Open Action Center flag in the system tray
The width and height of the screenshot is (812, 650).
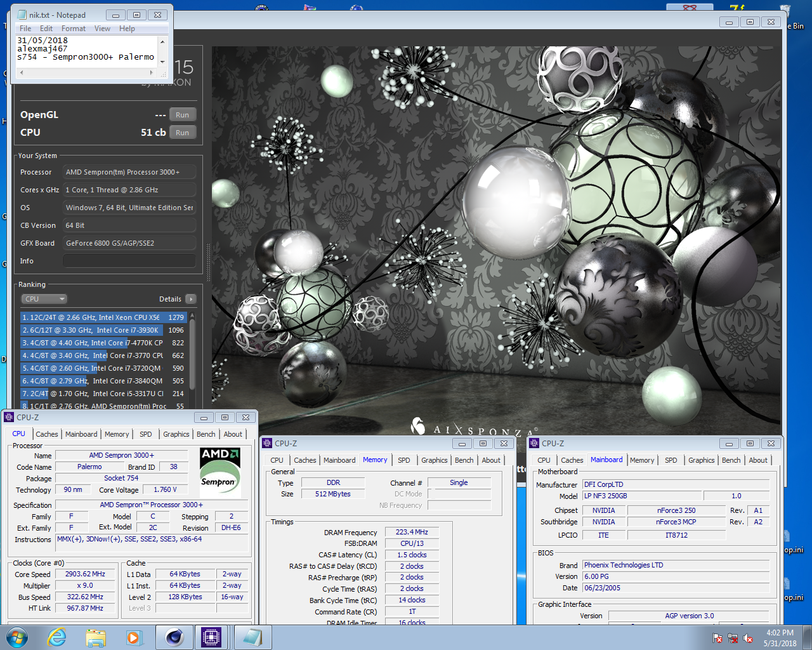tap(717, 638)
